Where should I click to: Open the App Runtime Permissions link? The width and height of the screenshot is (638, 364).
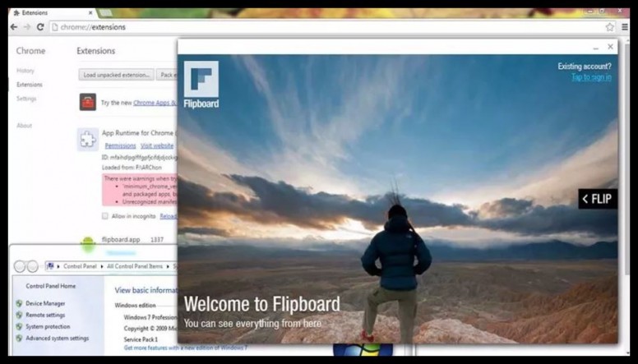coord(120,145)
